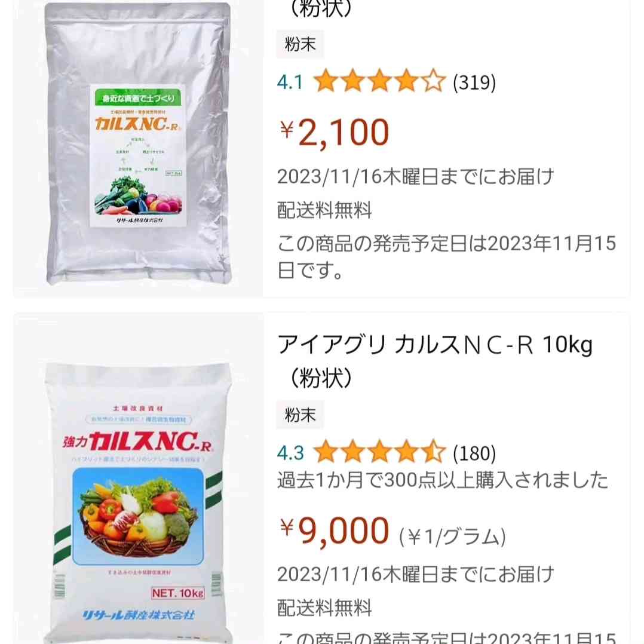Click the first star of the 4.3 rating
The height and width of the screenshot is (644, 644).
[326, 452]
